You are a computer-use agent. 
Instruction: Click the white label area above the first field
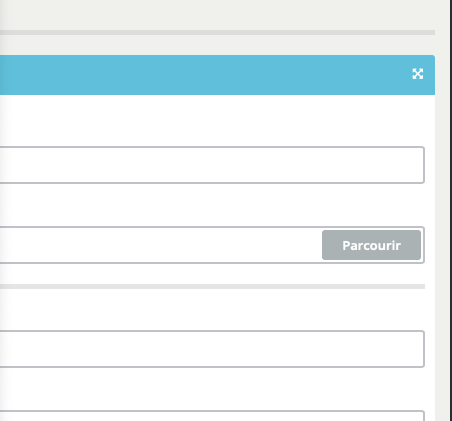[212, 121]
